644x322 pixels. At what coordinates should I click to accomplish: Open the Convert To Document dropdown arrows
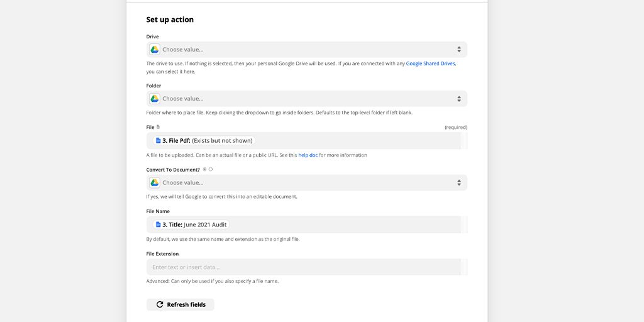click(x=458, y=182)
